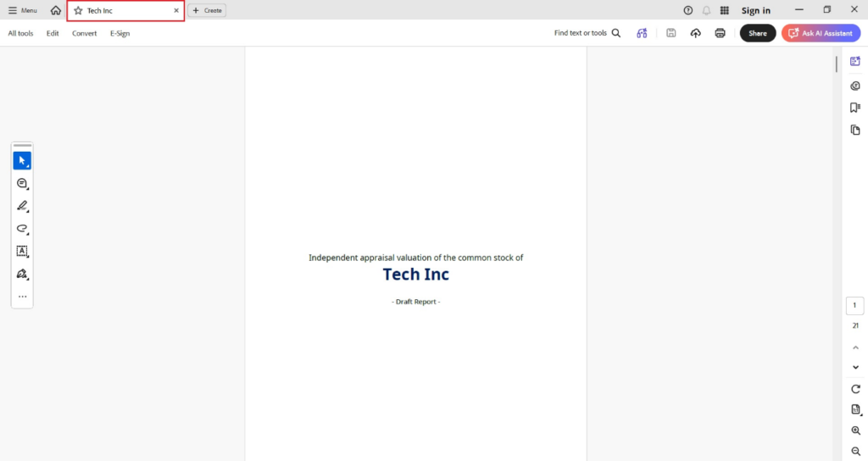
Task: Open the AI Assistant panel icon in sidebar
Action: click(x=854, y=61)
